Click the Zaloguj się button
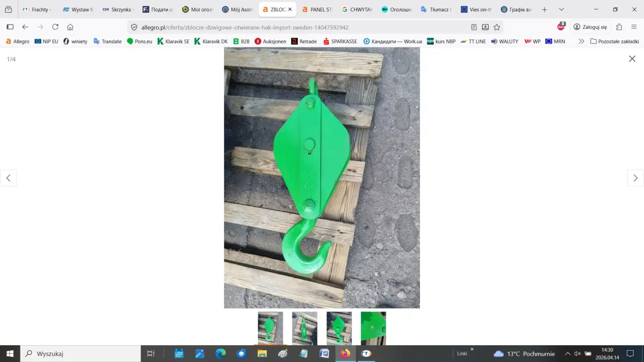The width and height of the screenshot is (644, 362). pos(590,27)
